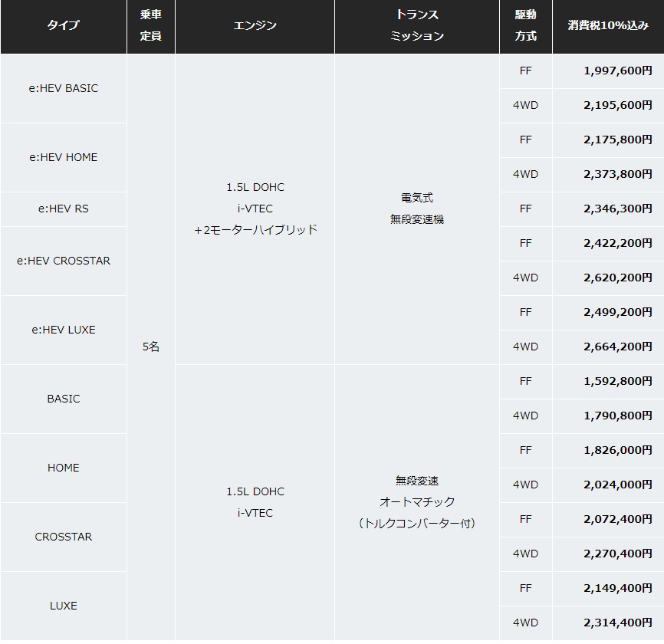
Task: Click the 2,620,200円 price
Action: coord(618,278)
